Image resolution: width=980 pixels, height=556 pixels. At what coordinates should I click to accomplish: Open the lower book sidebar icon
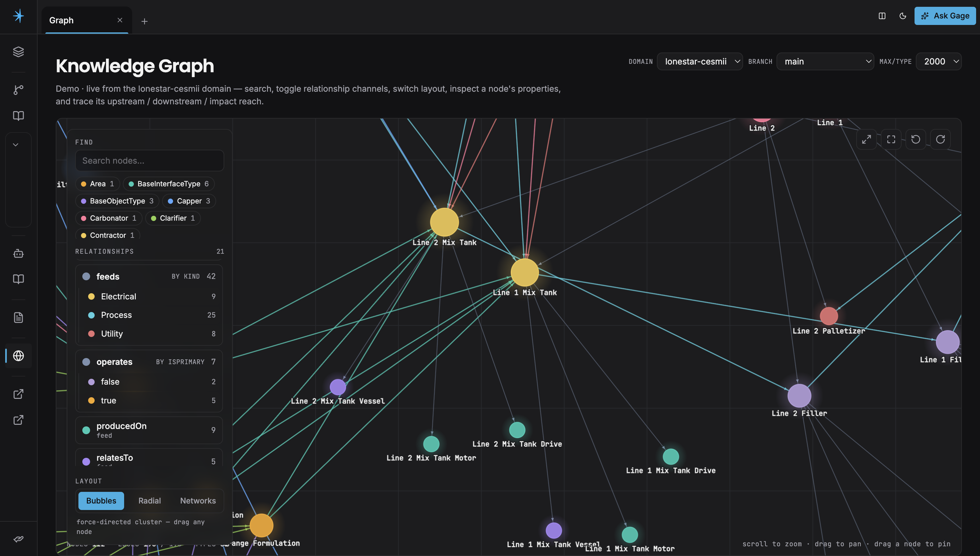coord(18,279)
